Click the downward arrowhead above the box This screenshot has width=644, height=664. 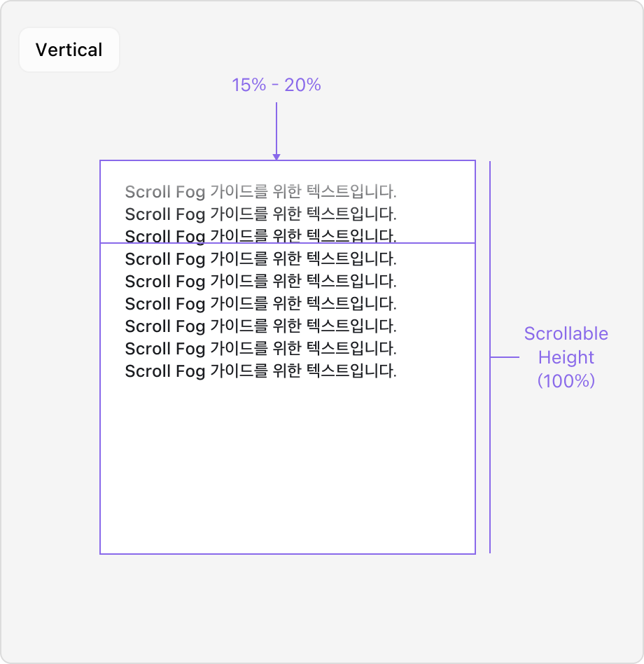click(x=276, y=157)
